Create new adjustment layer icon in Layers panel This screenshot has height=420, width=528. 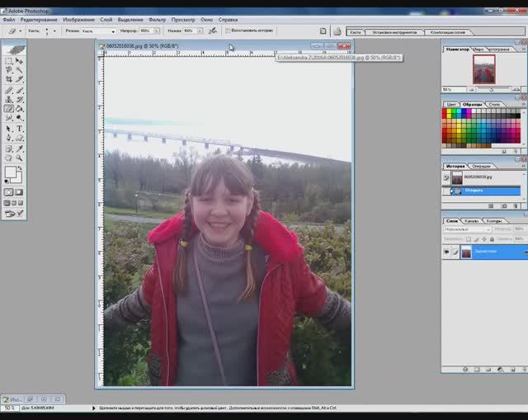(x=501, y=370)
